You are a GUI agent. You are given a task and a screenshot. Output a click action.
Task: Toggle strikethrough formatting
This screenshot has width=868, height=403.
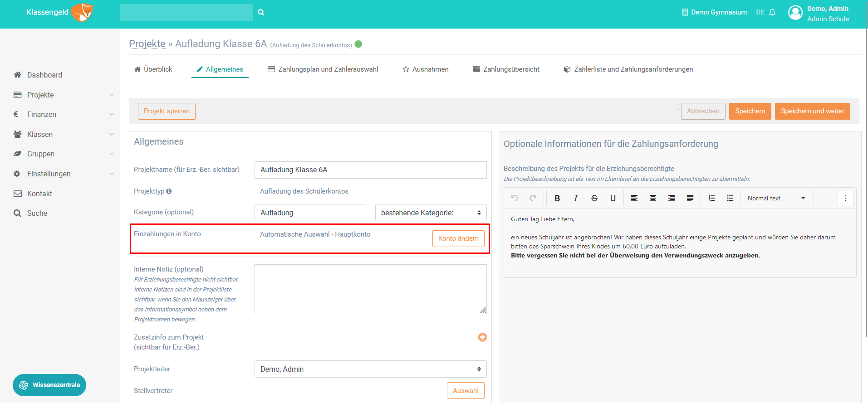(594, 198)
